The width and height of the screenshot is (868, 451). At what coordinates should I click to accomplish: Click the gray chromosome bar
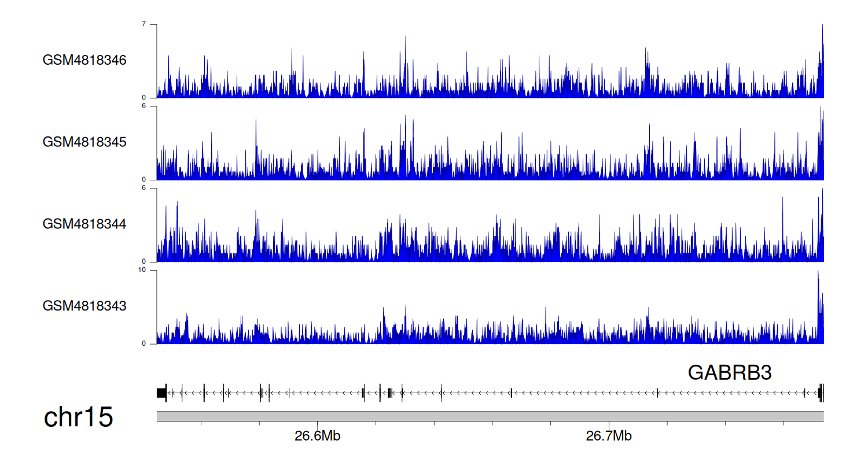coord(490,416)
